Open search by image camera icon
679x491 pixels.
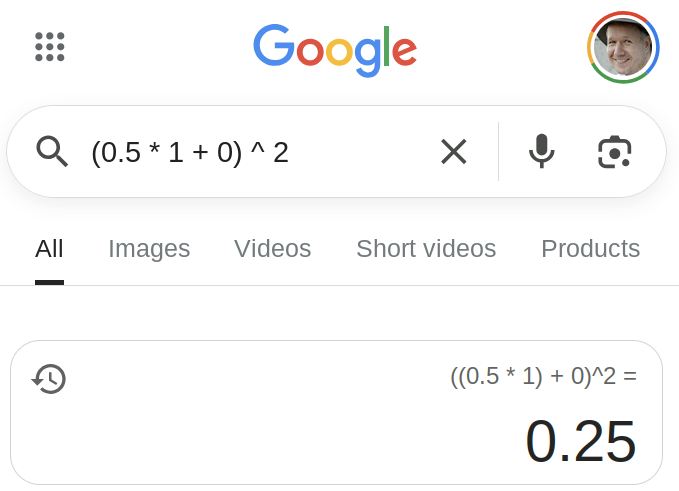point(615,151)
